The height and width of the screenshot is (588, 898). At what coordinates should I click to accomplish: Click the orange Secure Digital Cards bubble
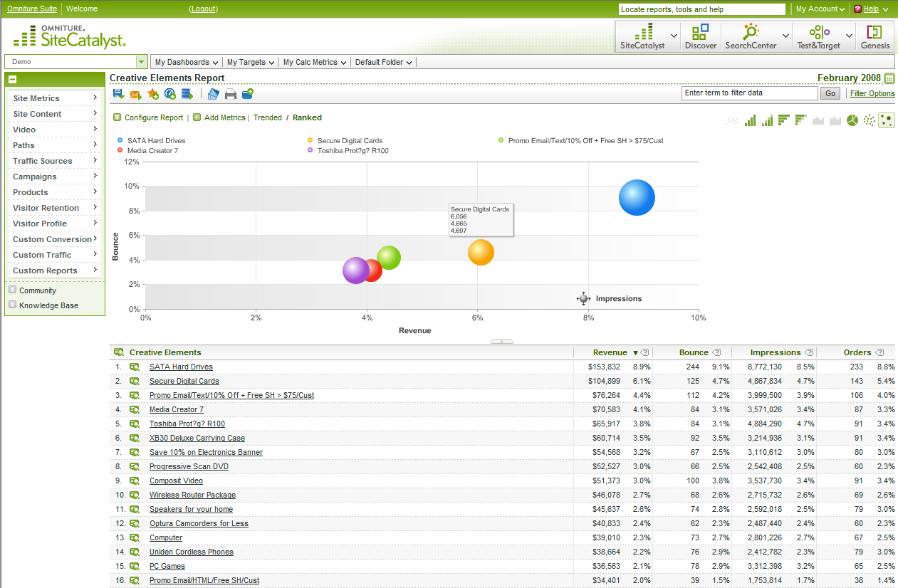click(x=481, y=253)
